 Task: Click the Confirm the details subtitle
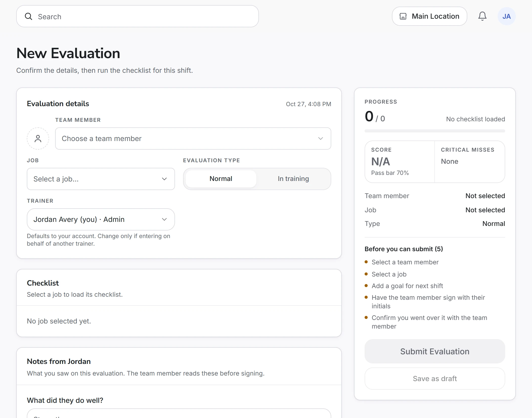(x=104, y=70)
